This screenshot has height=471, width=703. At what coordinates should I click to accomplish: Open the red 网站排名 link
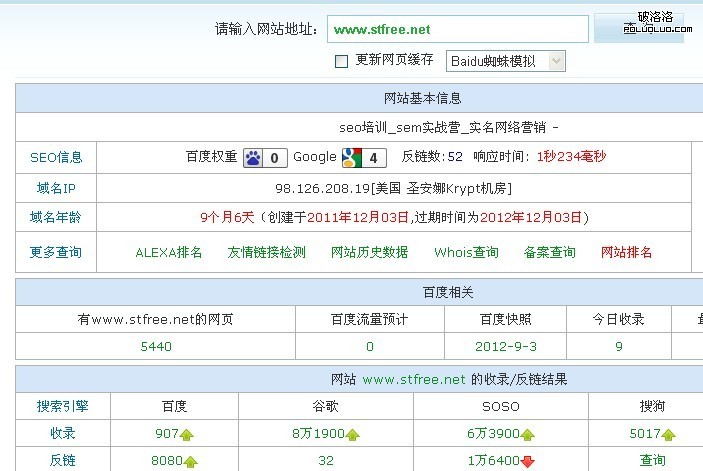(626, 253)
